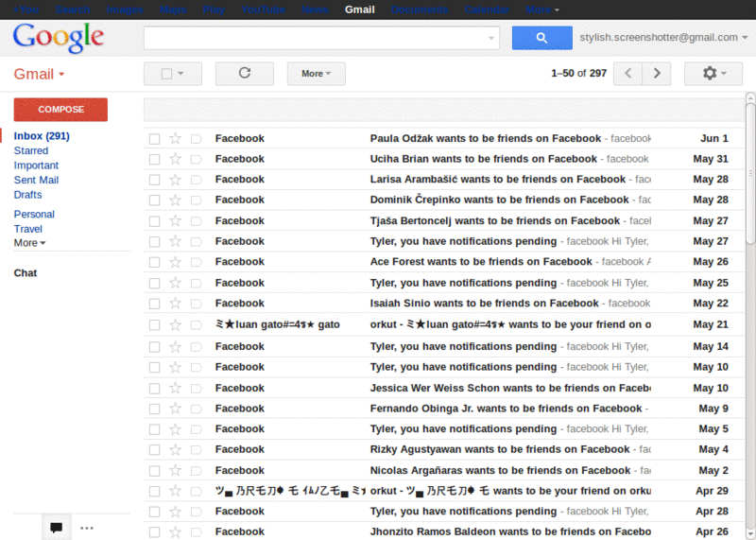Click the blue search magnifier button
The image size is (756, 540).
coord(541,38)
